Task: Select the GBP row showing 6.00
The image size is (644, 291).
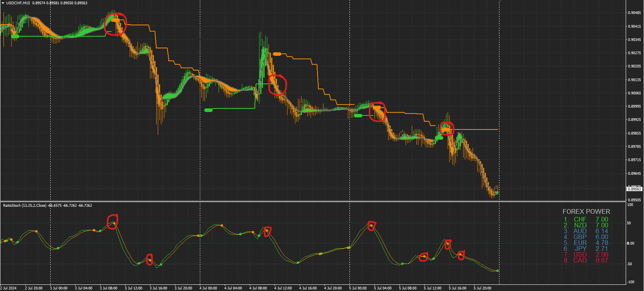Action: point(586,237)
